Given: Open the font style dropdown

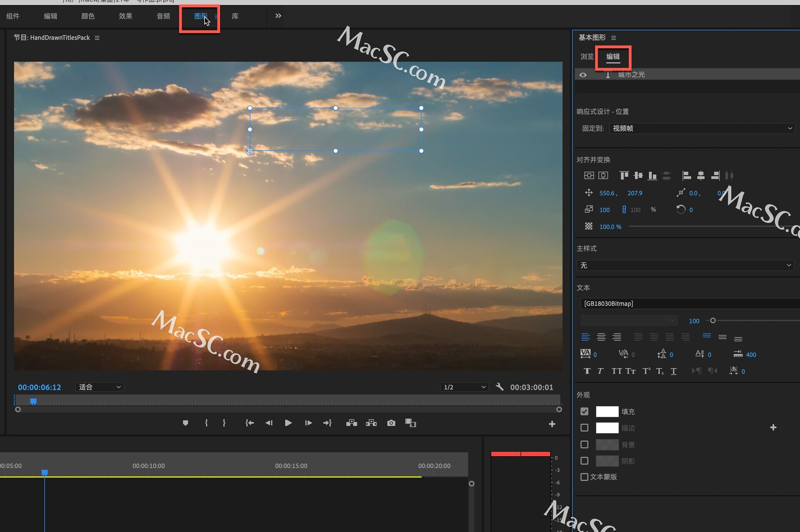Looking at the screenshot, I should pos(628,320).
